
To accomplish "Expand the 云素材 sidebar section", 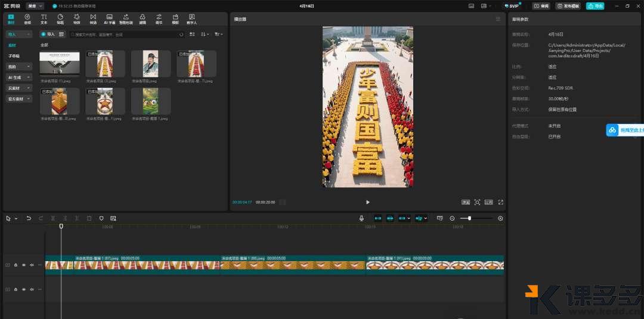I will [x=18, y=88].
